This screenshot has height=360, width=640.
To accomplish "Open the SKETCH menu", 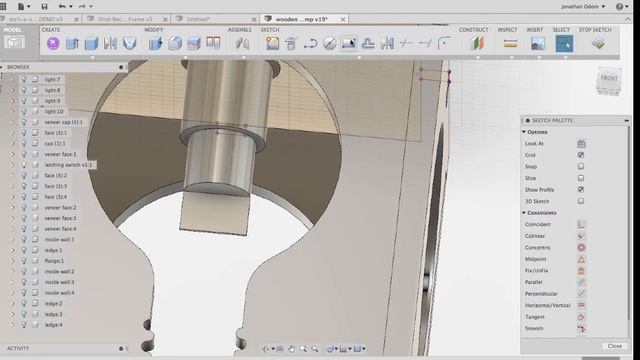I will (270, 30).
